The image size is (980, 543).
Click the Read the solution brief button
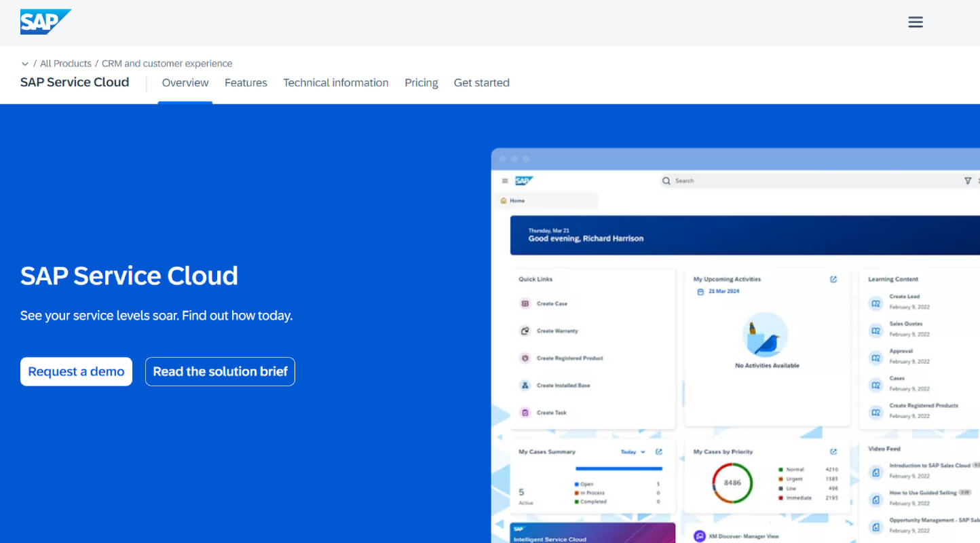tap(220, 371)
